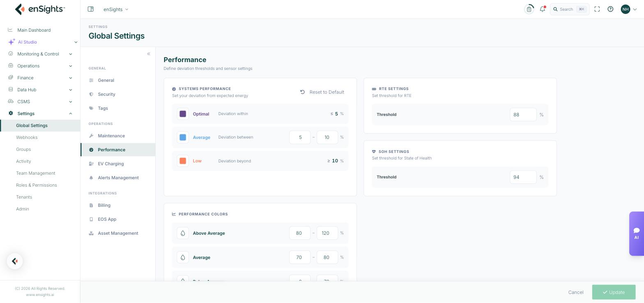Click Reset to Default
The width and height of the screenshot is (644, 303).
coord(322,92)
